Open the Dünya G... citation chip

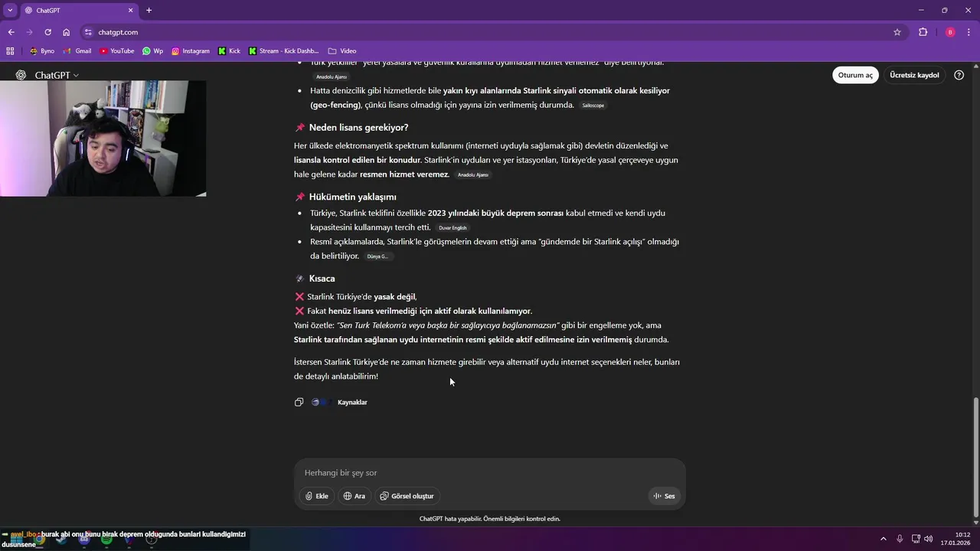coord(378,256)
